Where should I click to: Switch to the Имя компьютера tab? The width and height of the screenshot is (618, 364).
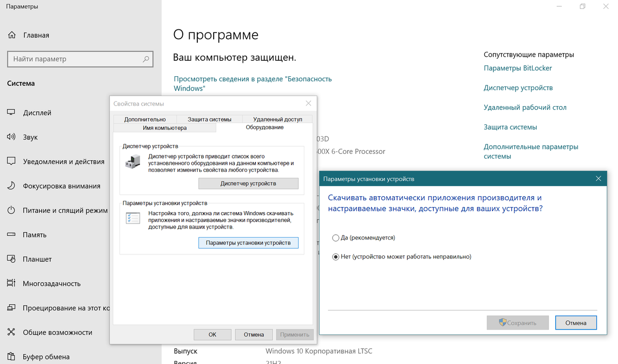(164, 128)
